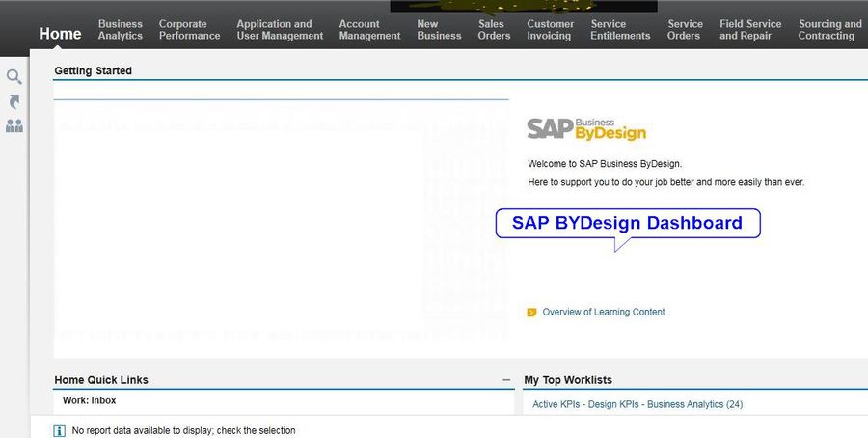The width and height of the screenshot is (868, 438).
Task: Collapse the Home Quick Links section
Action: point(506,380)
